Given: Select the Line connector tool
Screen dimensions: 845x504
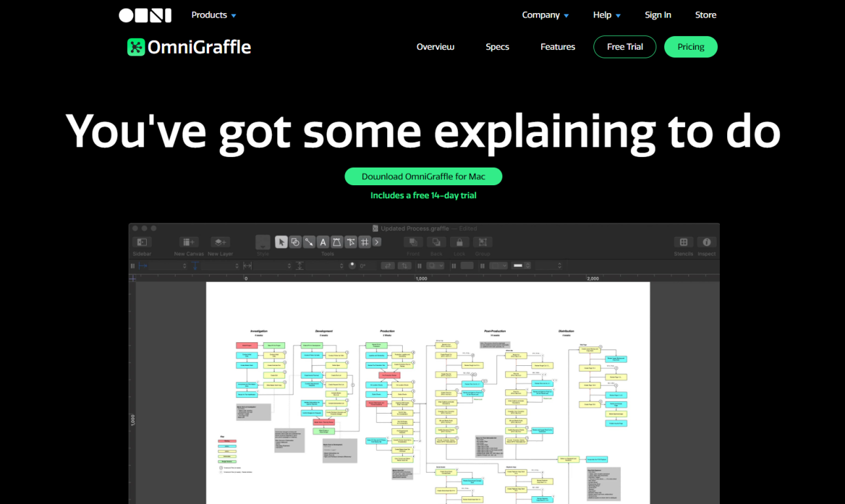Looking at the screenshot, I should tap(309, 242).
